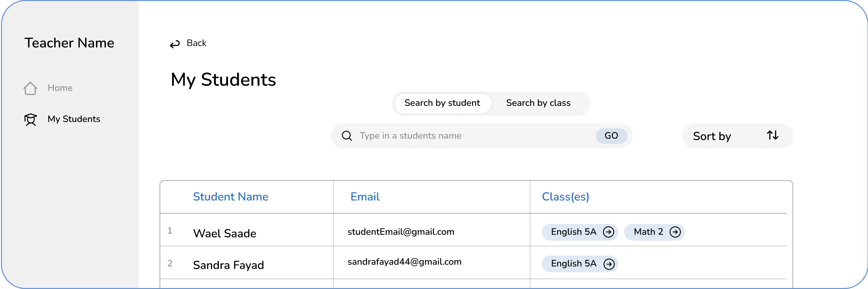Select student name Sandra Fayad
The height and width of the screenshot is (289, 868).
228,265
